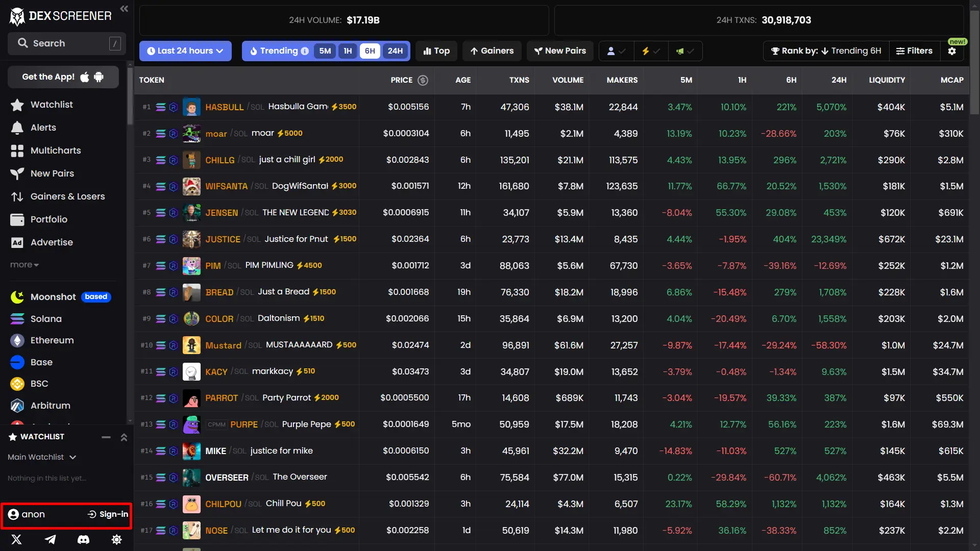Open the Filters panel
980x551 pixels.
coord(915,51)
